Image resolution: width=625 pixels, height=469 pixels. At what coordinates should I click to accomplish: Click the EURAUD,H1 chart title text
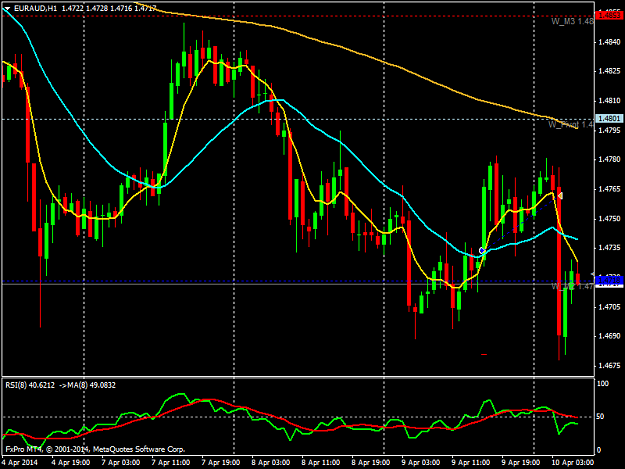click(x=35, y=8)
